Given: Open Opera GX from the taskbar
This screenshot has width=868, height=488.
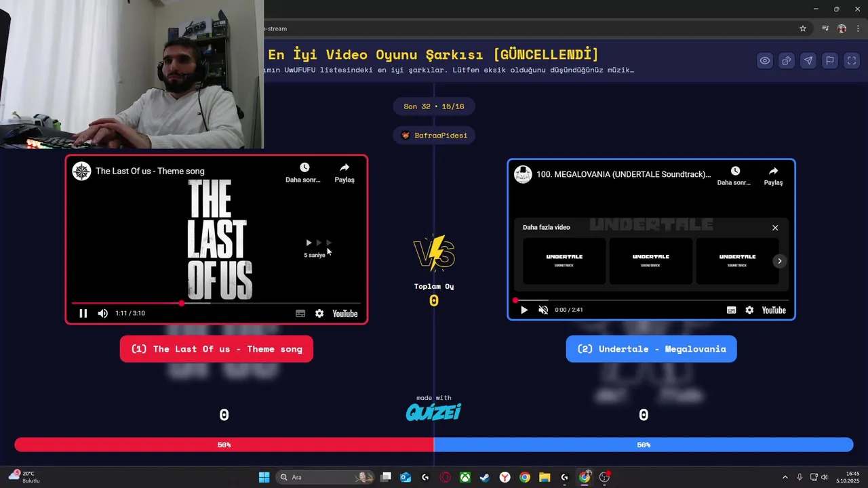Looking at the screenshot, I should [445, 477].
